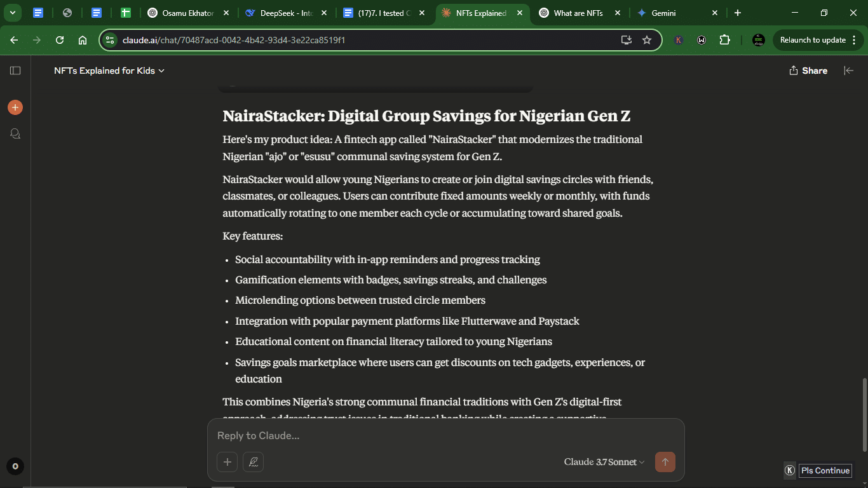Click Relaunch to update button
Viewport: 868px width, 488px height.
[x=816, y=40]
